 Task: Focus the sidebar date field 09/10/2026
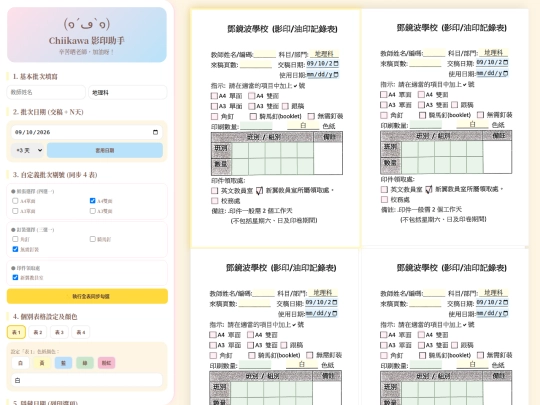(x=87, y=132)
